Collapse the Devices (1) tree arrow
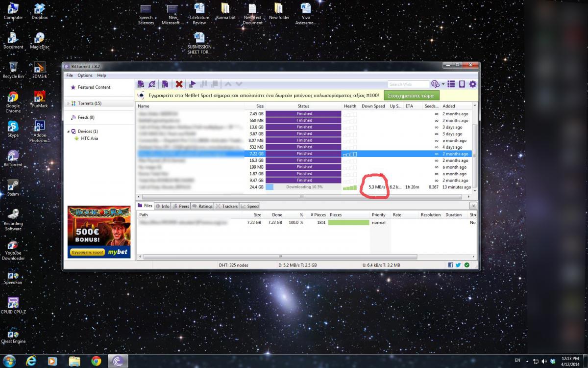The height and width of the screenshot is (368, 588). point(68,131)
